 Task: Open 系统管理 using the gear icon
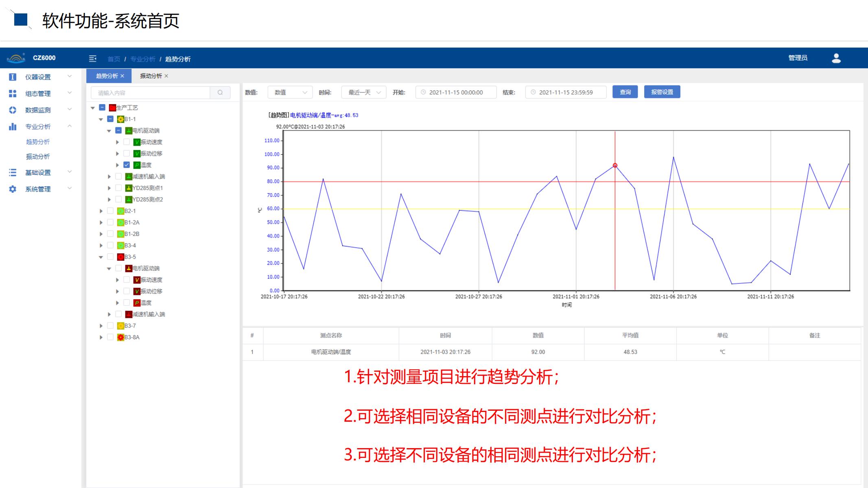13,189
